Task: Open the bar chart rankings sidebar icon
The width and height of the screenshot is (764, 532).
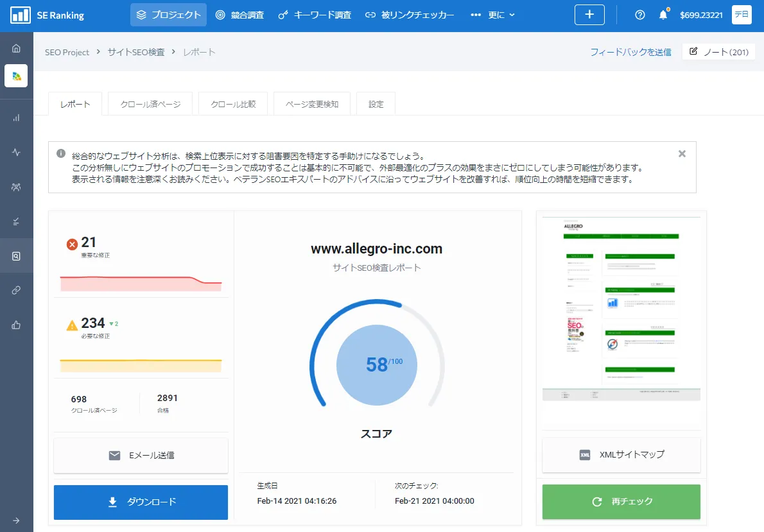Action: click(x=16, y=117)
